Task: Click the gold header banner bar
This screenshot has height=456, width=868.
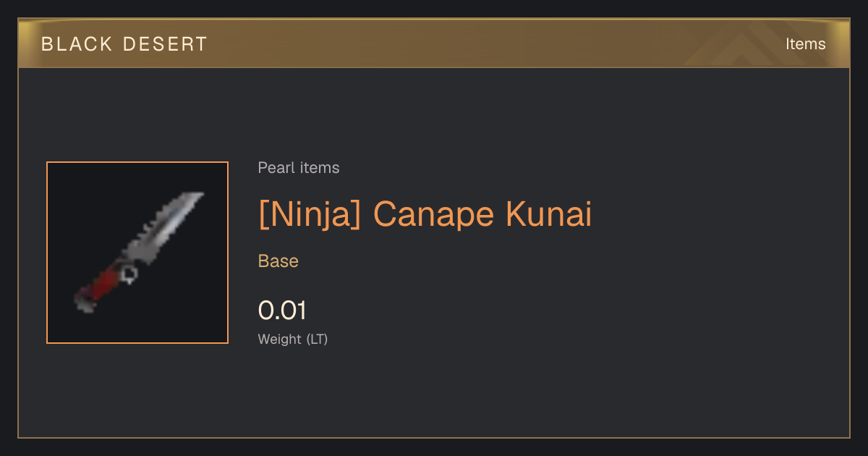Action: coord(434,43)
